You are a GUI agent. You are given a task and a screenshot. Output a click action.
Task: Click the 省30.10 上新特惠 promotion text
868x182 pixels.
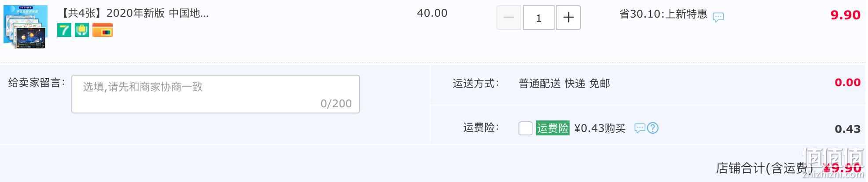pyautogui.click(x=663, y=14)
